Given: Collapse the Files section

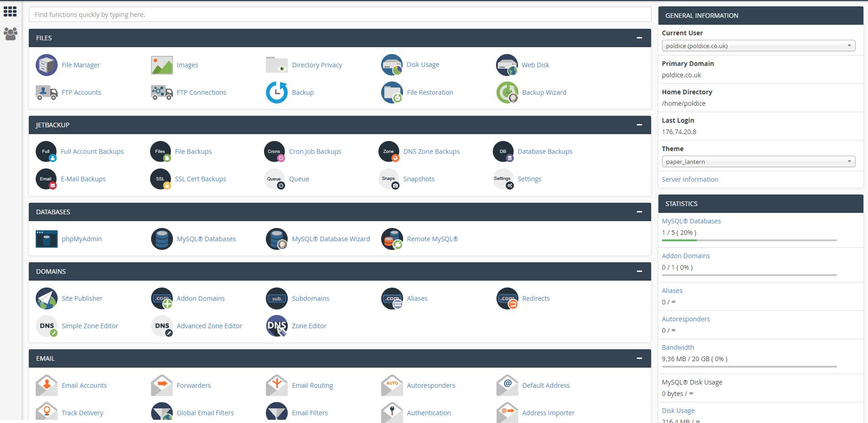Looking at the screenshot, I should (639, 38).
